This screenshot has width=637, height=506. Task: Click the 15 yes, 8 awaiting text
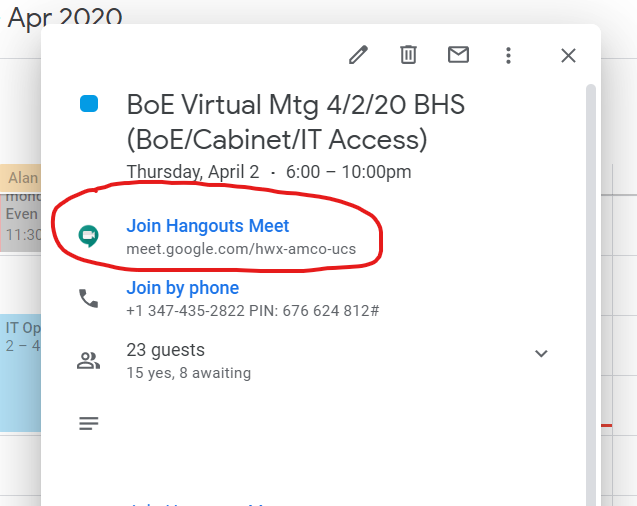pos(188,373)
